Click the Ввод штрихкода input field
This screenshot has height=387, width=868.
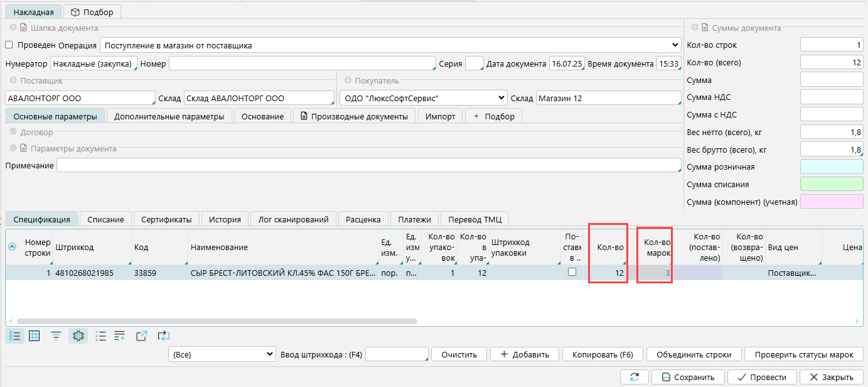point(397,354)
